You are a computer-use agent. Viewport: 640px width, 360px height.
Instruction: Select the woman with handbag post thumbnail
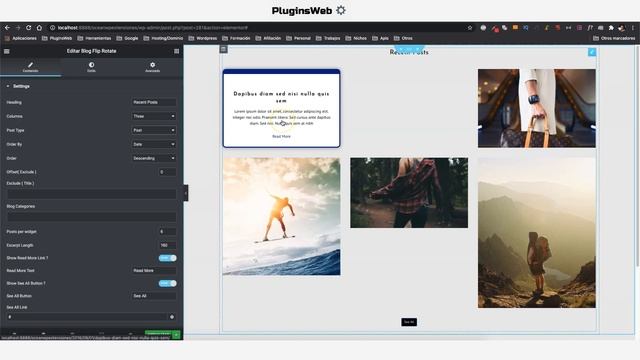tap(537, 108)
